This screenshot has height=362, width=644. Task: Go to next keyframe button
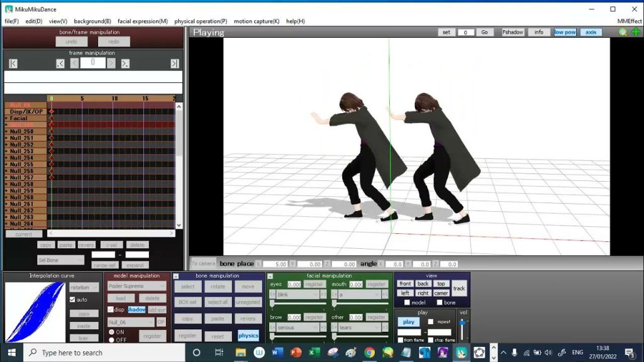125,63
